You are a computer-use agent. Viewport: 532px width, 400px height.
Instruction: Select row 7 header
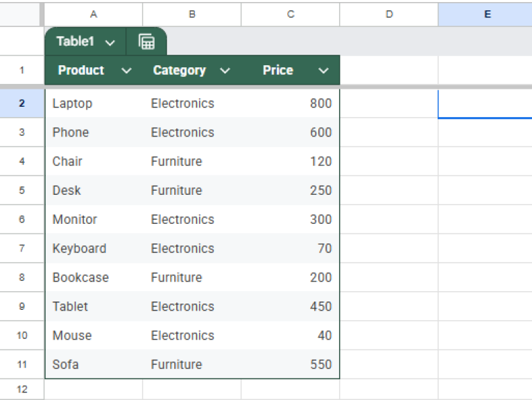pos(22,248)
